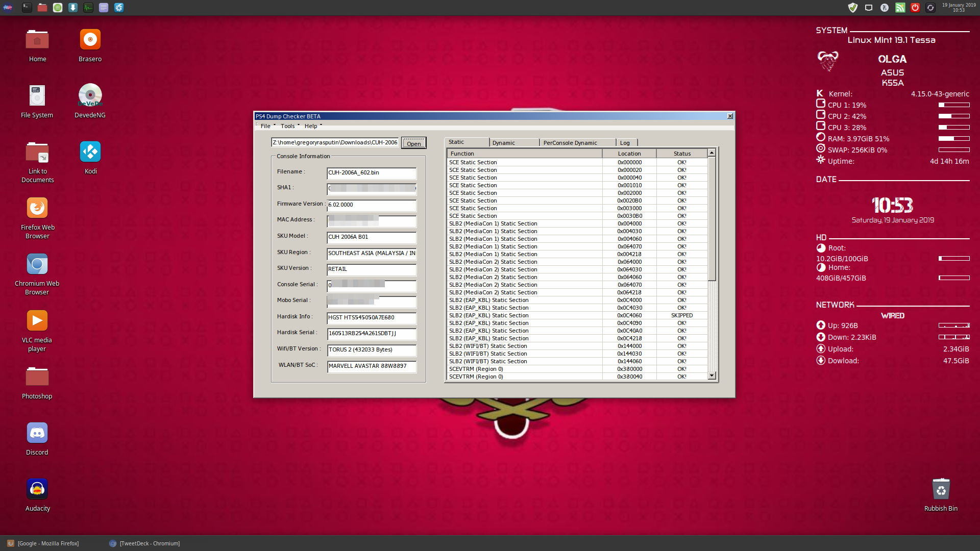Click the green grid launcher in the top panel
The height and width of the screenshot is (551, 980).
[58, 8]
